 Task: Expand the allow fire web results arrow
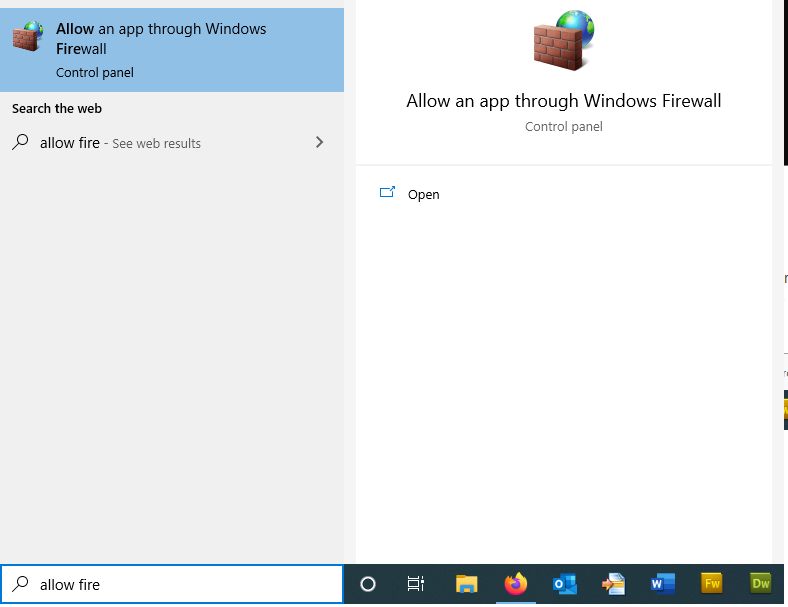coord(319,142)
